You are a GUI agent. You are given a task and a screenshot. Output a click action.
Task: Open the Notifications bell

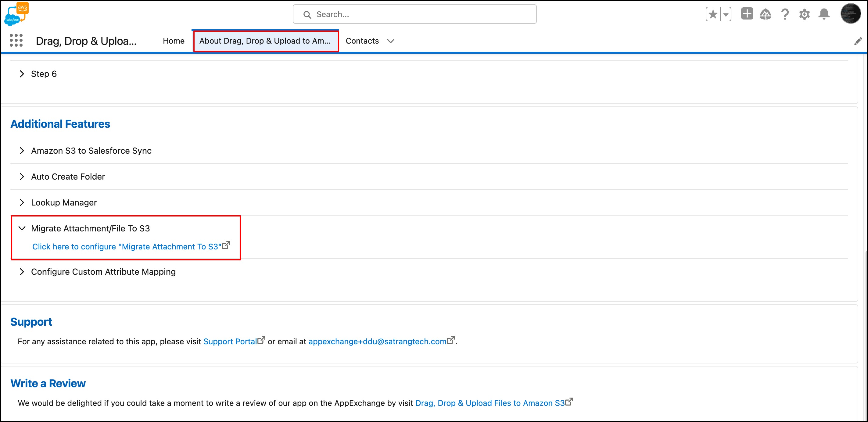(824, 14)
